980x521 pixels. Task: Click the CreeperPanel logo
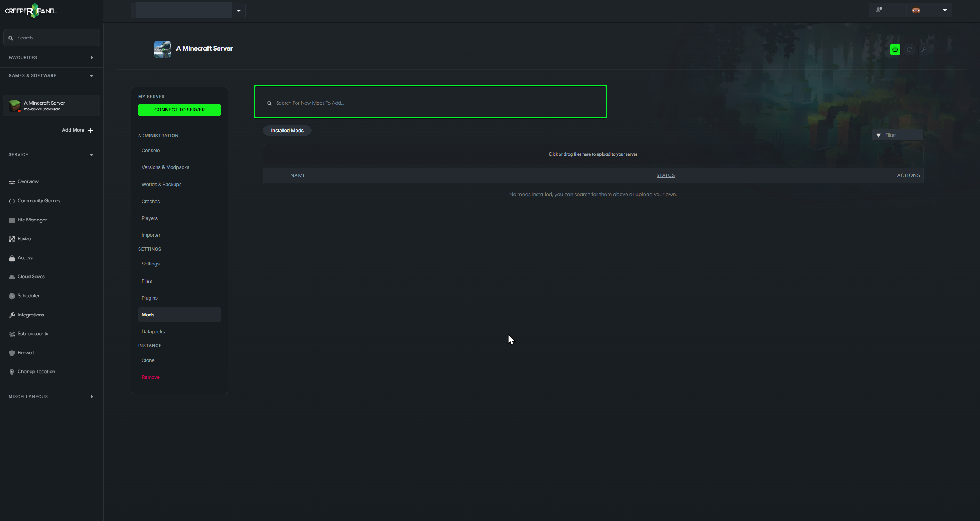click(31, 11)
